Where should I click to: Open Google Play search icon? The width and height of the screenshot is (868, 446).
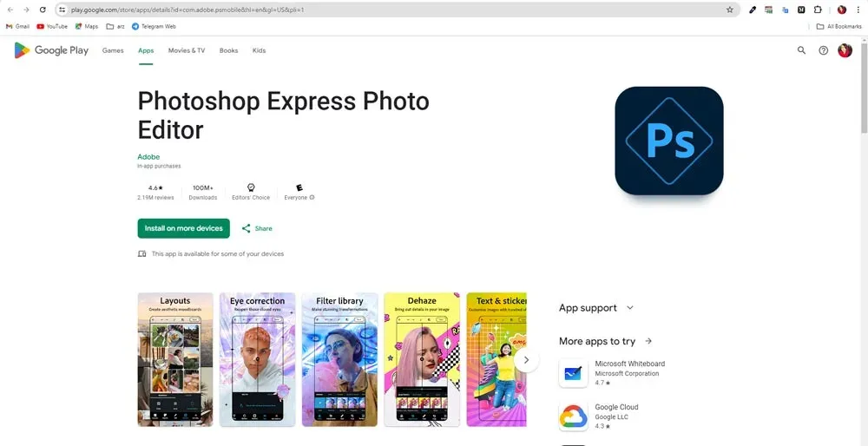pyautogui.click(x=801, y=50)
